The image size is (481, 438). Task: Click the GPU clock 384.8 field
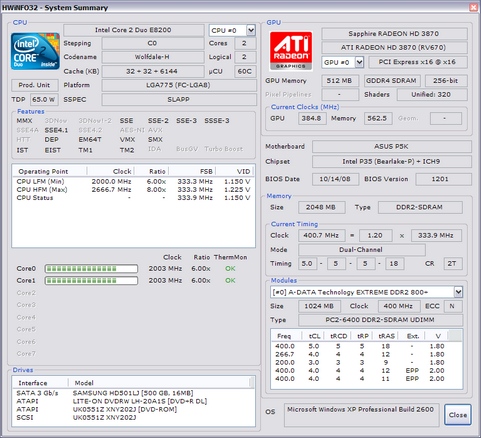coord(312,118)
